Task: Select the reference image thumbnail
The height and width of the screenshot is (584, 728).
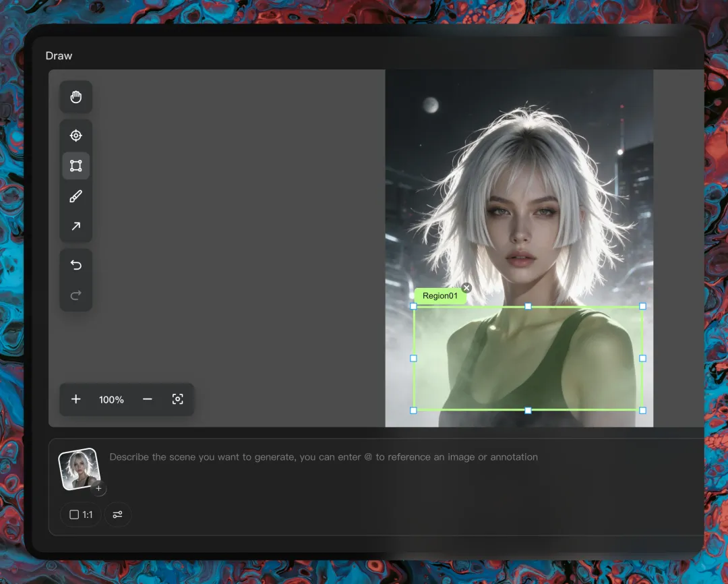Action: pos(79,469)
